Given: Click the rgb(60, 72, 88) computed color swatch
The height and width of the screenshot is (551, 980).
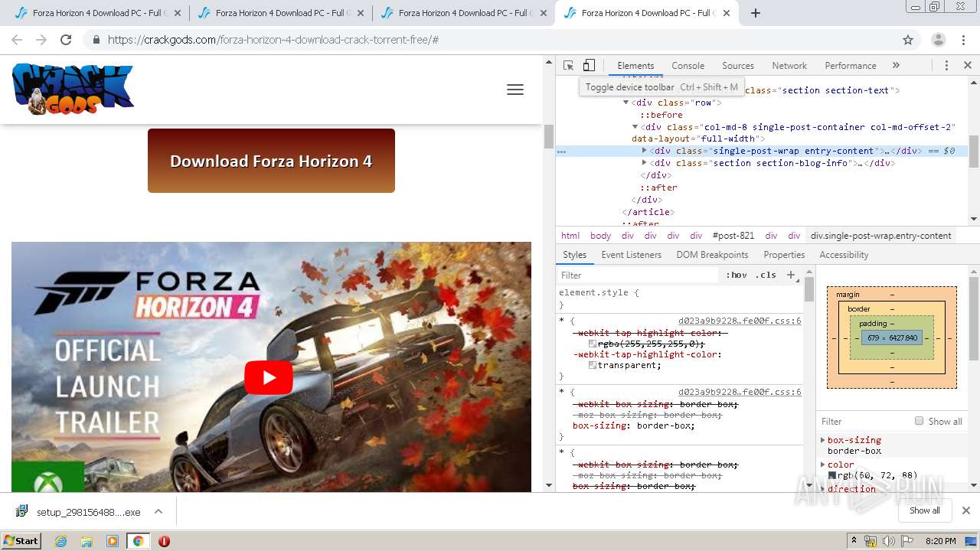Looking at the screenshot, I should 832,475.
